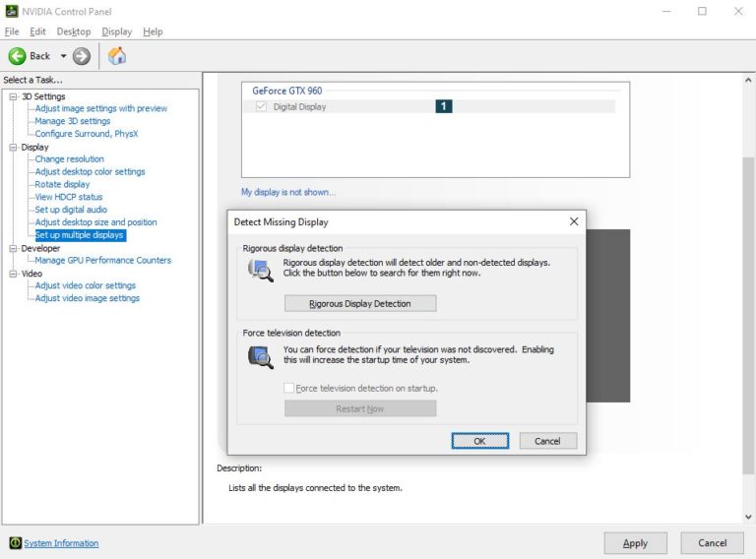Open the Help menu
The image size is (756, 559).
[x=153, y=31]
